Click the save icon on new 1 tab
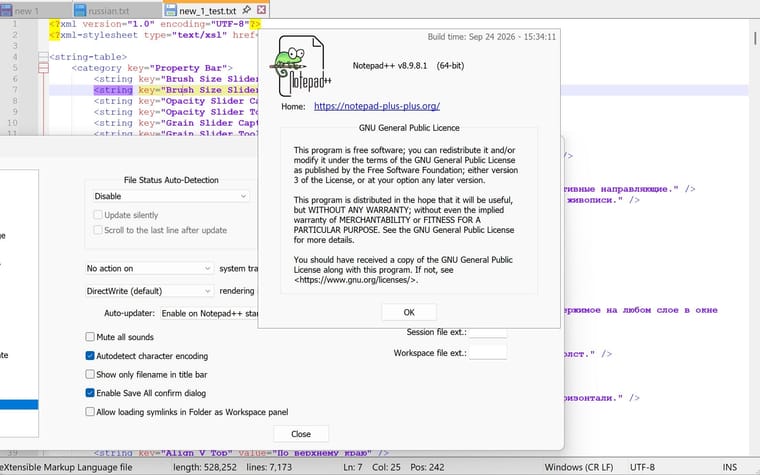This screenshot has height=475, width=760. [x=6, y=10]
